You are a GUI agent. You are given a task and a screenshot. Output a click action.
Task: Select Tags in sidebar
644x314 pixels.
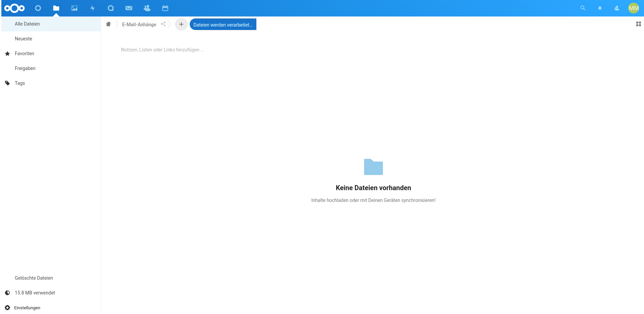coord(51,83)
